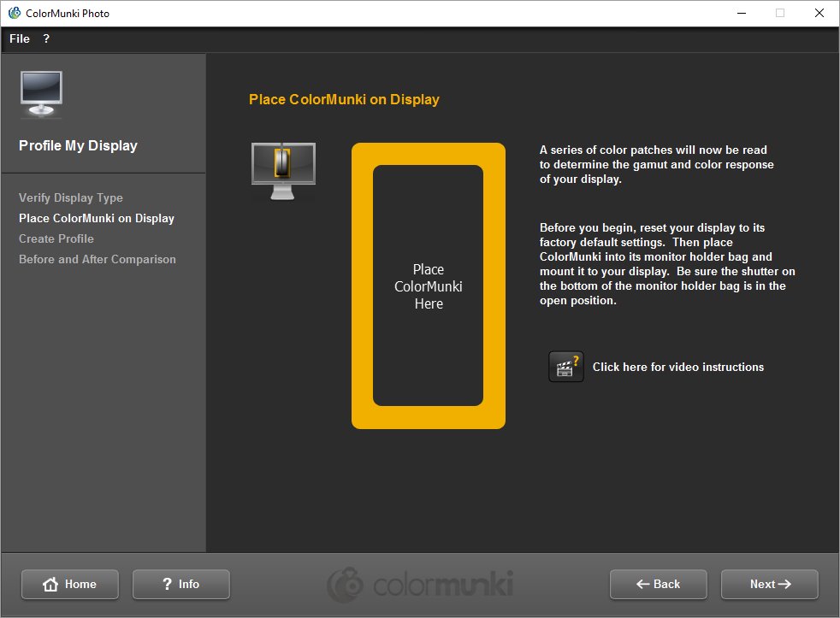This screenshot has height=618, width=840.
Task: Click the colormunki logo in bottom bar
Action: click(x=419, y=585)
